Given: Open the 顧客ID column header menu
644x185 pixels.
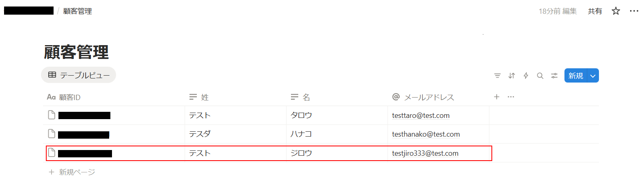Looking at the screenshot, I should pos(69,97).
